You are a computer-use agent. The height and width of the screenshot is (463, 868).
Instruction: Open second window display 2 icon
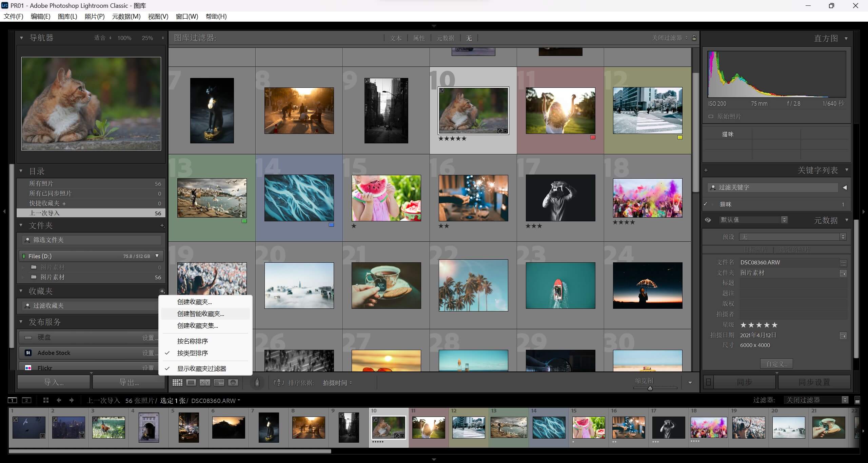coord(26,400)
